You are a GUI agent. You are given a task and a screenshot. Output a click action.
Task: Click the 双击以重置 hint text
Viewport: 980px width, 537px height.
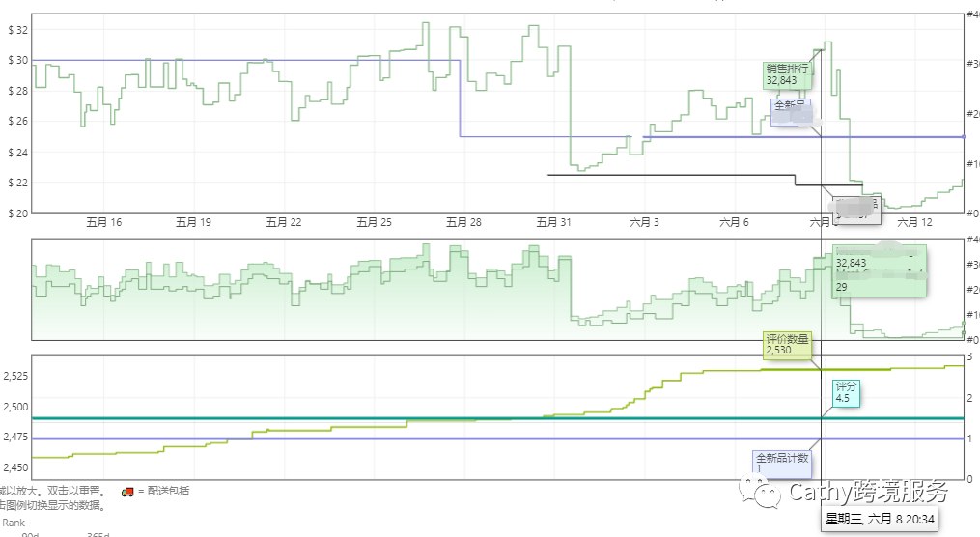point(74,492)
